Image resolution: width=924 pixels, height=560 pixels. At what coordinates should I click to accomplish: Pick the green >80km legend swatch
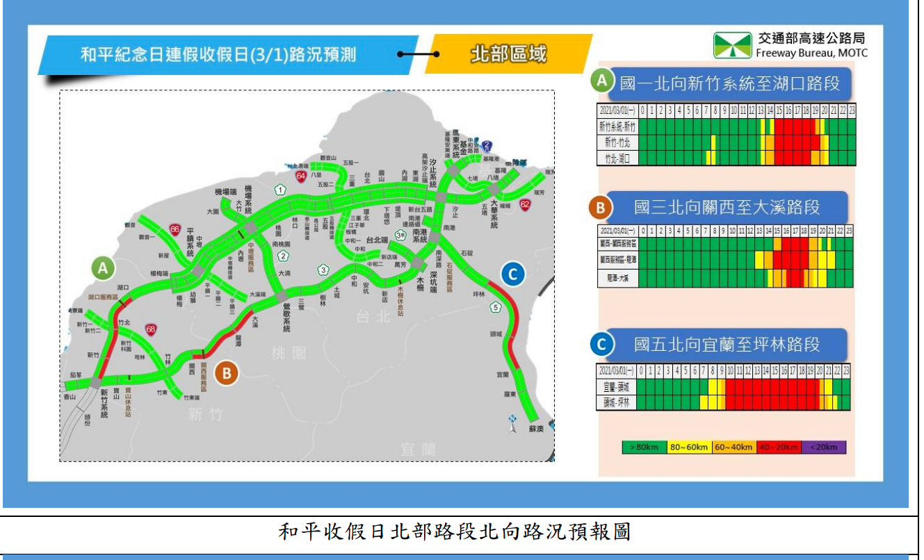pyautogui.click(x=644, y=447)
